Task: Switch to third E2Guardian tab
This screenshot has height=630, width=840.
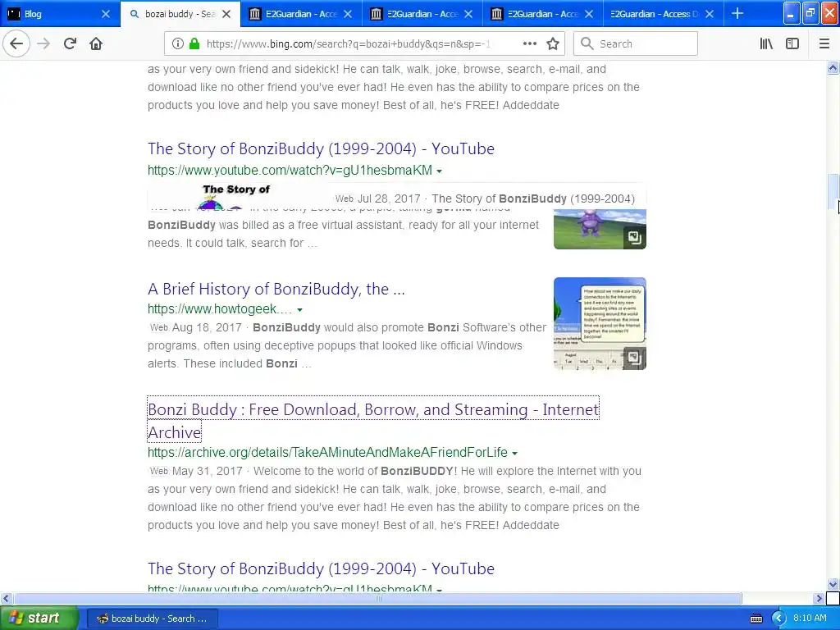Action: coord(542,14)
